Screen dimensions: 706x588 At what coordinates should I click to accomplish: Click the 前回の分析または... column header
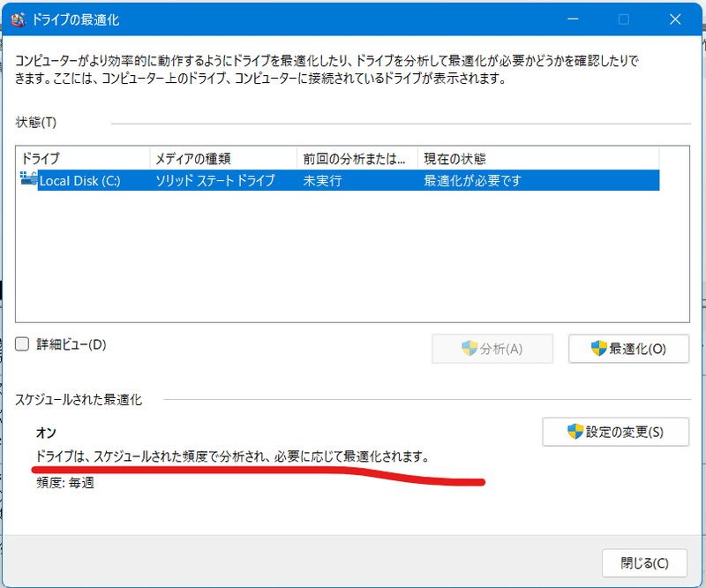click(x=357, y=158)
